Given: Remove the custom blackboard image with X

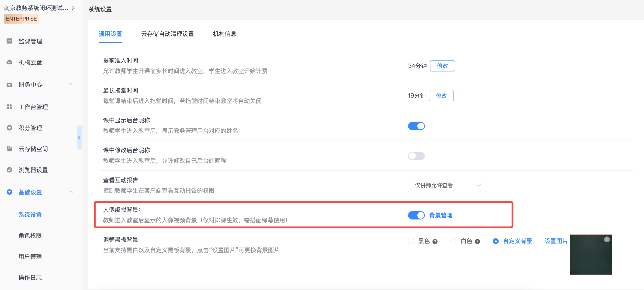Looking at the screenshot, I should coord(607,240).
